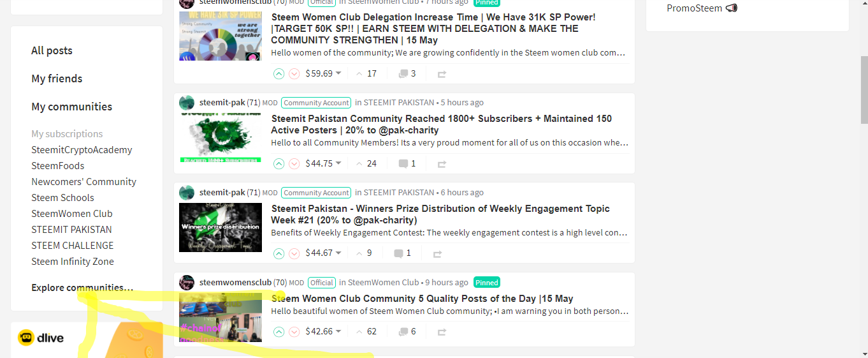The height and width of the screenshot is (358, 868).
Task: Downvote the 1800+ Subscribers post
Action: click(294, 163)
